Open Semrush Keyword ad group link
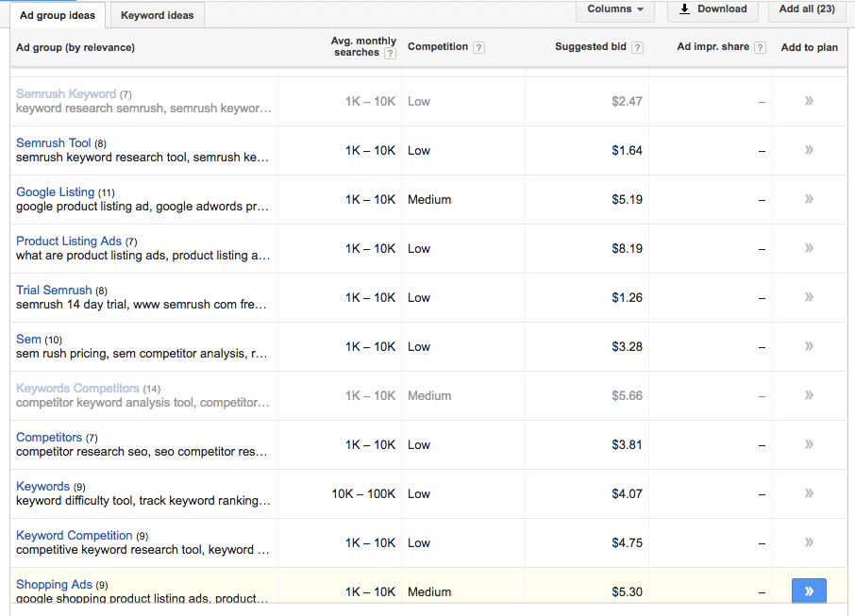855x616 pixels. (x=66, y=93)
